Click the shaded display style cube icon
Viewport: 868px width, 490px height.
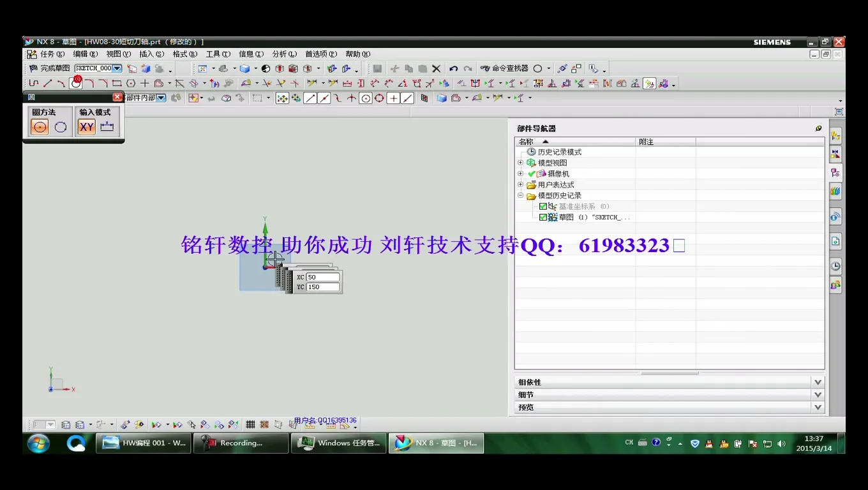tap(245, 68)
